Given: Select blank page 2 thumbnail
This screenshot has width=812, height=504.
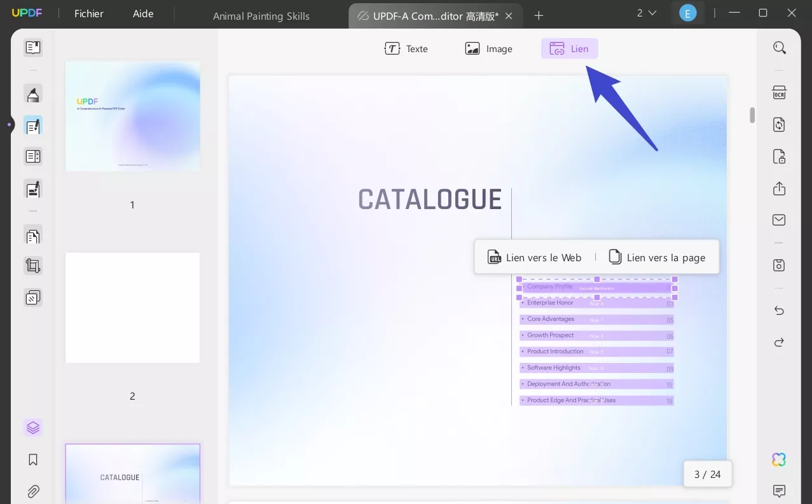Looking at the screenshot, I should coord(132,308).
